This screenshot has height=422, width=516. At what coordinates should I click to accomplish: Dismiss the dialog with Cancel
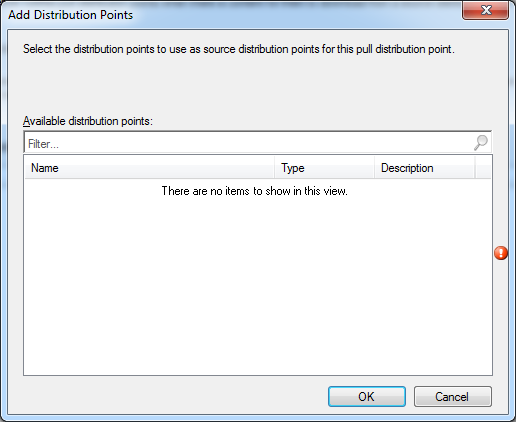pos(453,397)
